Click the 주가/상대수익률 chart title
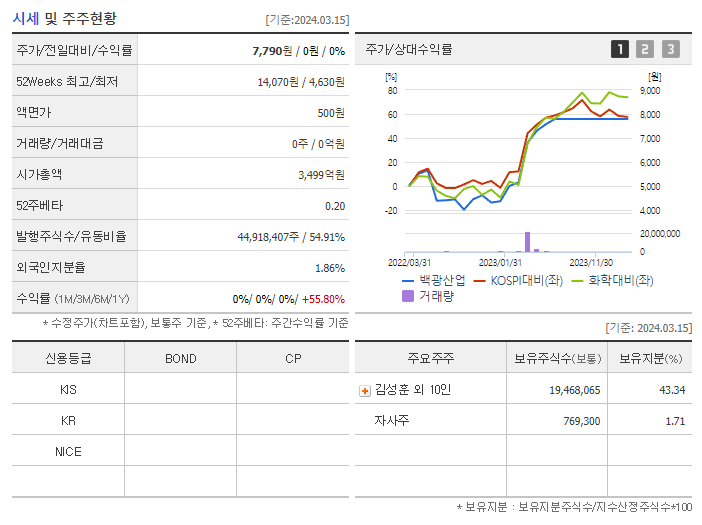 coord(409,49)
